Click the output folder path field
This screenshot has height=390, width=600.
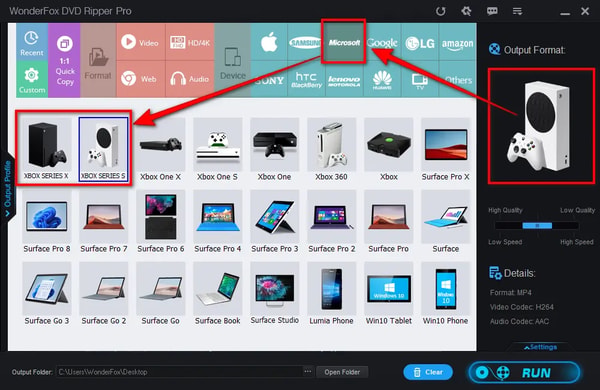tap(179, 372)
